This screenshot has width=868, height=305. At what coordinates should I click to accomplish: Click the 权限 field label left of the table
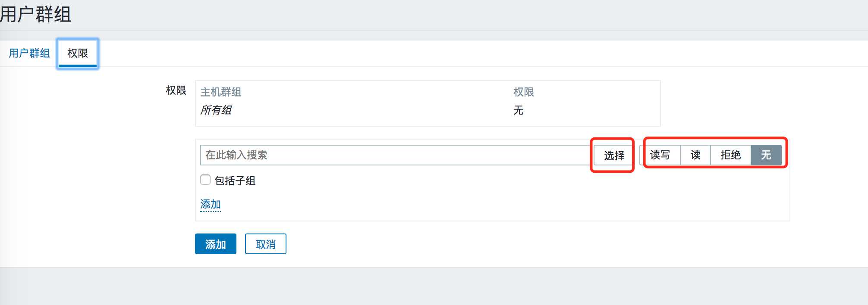click(176, 90)
